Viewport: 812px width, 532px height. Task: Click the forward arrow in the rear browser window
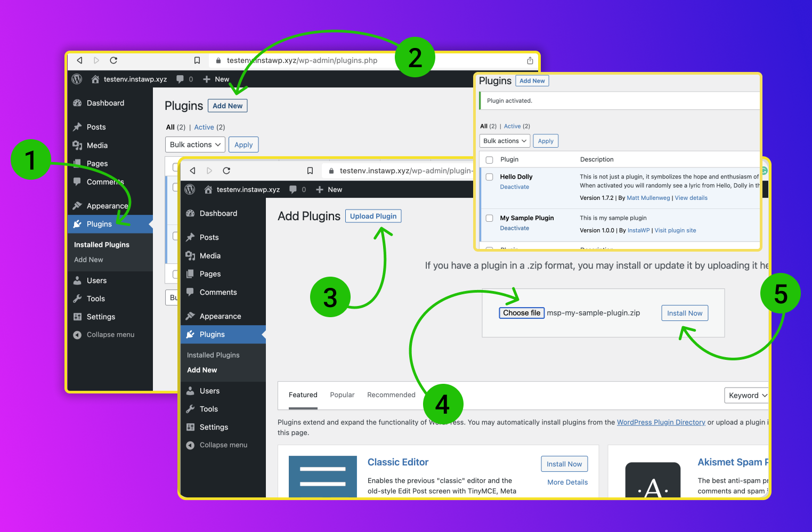click(x=96, y=60)
